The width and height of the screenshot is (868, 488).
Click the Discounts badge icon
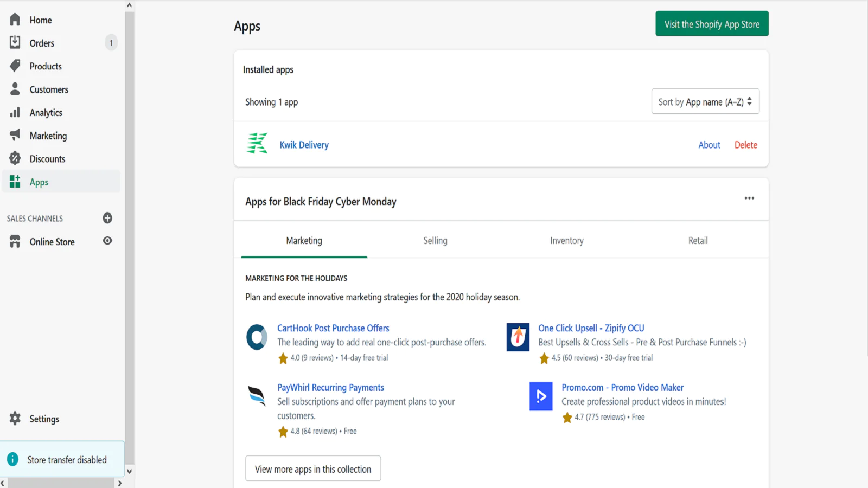(15, 158)
